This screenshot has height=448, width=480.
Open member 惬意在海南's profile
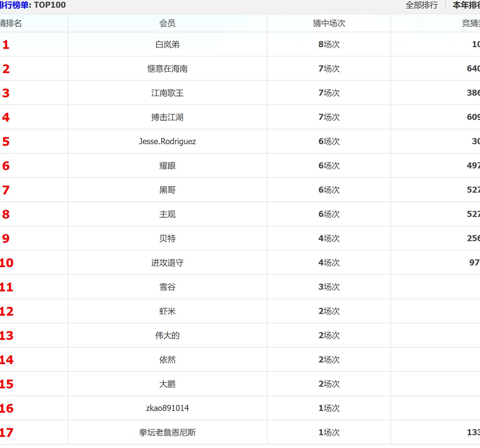coord(167,69)
